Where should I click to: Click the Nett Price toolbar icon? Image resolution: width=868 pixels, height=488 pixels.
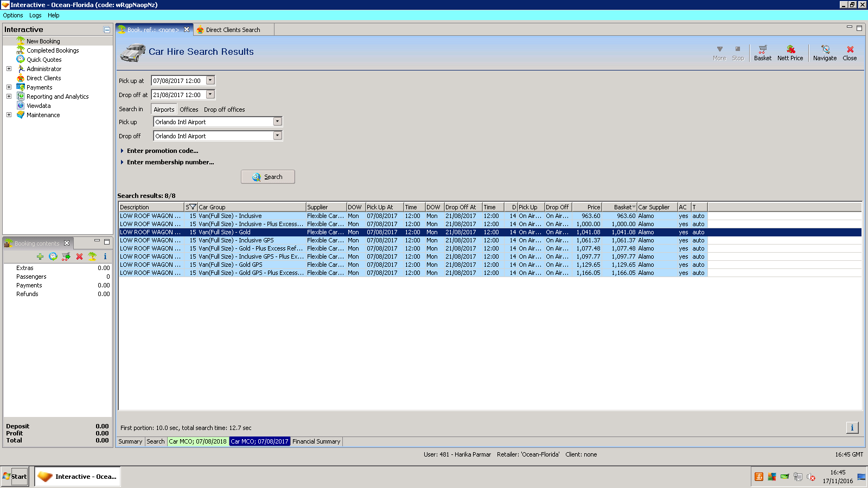pos(790,53)
